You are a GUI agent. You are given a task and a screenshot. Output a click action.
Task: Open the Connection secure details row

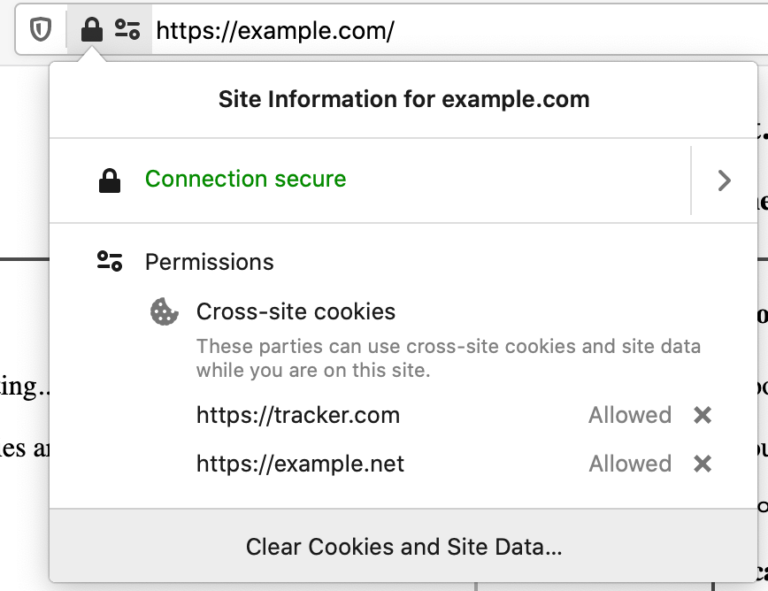click(370, 180)
